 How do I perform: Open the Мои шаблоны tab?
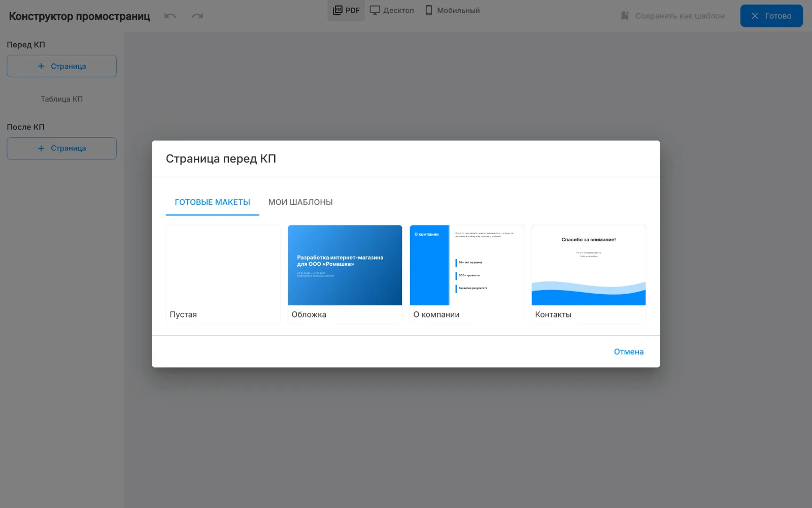point(300,202)
